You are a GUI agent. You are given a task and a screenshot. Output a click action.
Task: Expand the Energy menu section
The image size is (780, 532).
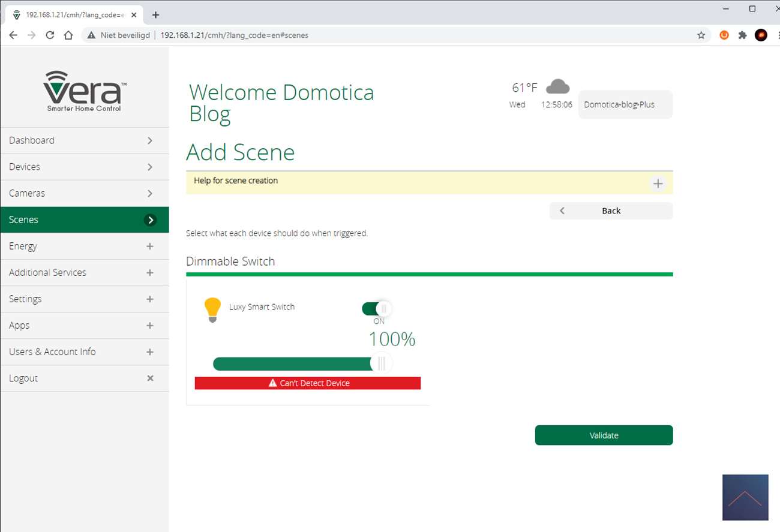pos(150,247)
